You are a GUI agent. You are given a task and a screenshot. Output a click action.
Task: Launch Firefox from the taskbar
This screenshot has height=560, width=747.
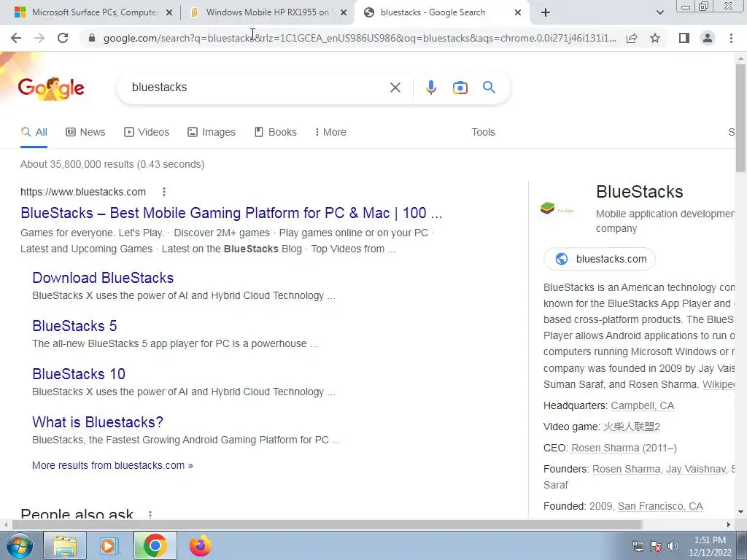pyautogui.click(x=200, y=545)
